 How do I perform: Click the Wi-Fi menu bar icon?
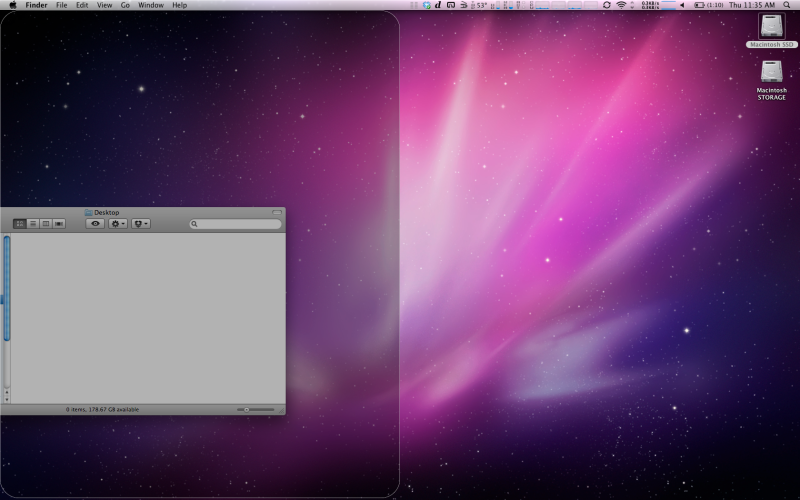(x=621, y=5)
